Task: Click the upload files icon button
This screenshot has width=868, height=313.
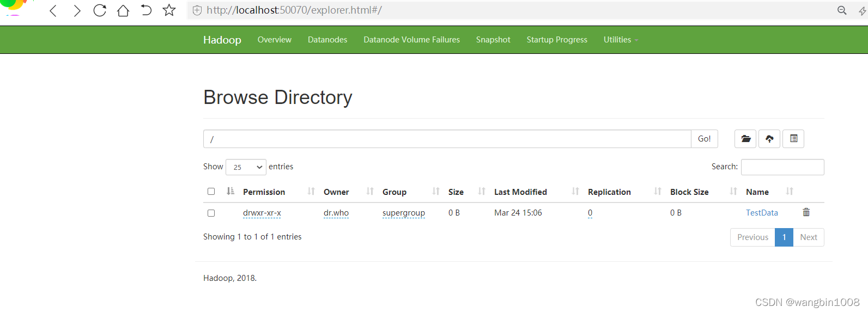Action: (x=769, y=139)
